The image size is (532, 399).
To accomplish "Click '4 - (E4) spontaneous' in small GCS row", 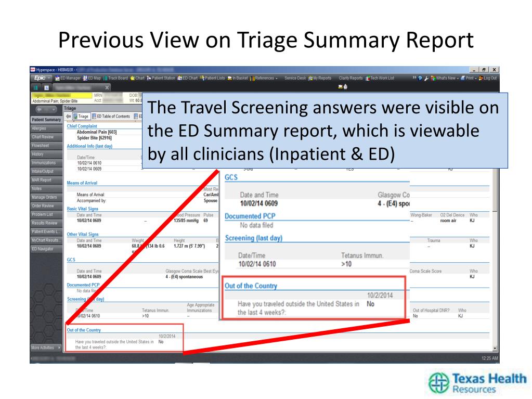I will (184, 277).
